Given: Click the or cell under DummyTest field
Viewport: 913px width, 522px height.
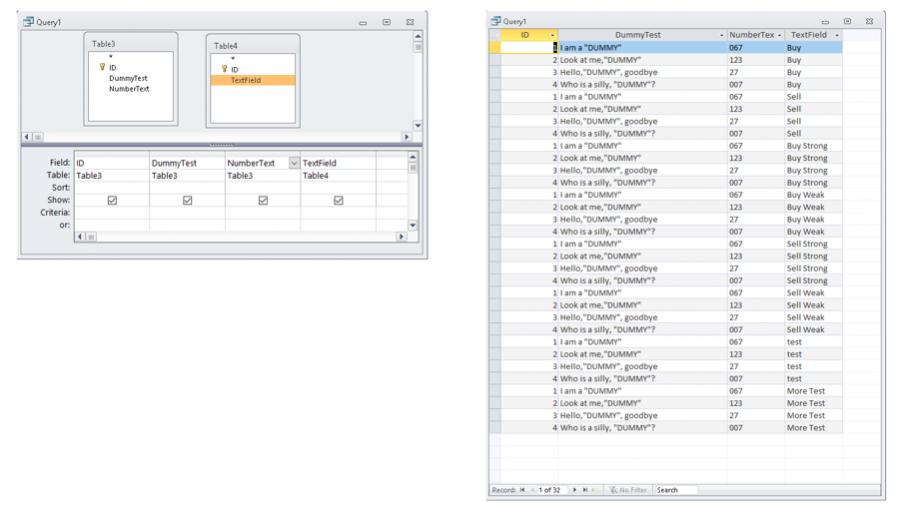Looking at the screenshot, I should pyautogui.click(x=187, y=225).
